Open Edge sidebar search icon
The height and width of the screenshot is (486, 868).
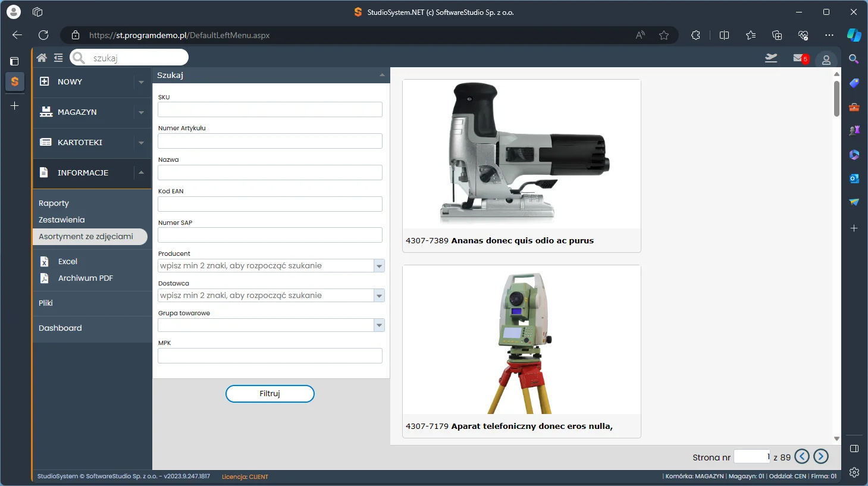854,59
